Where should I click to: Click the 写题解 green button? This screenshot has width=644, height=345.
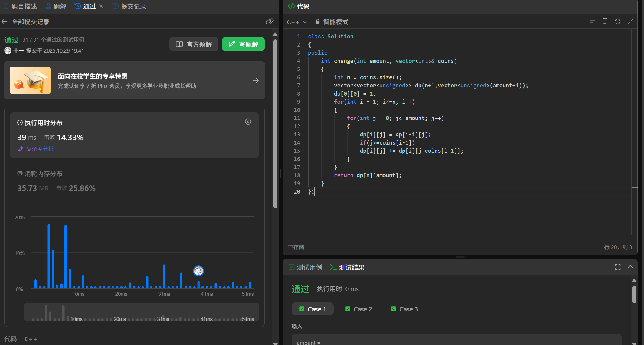pos(243,44)
